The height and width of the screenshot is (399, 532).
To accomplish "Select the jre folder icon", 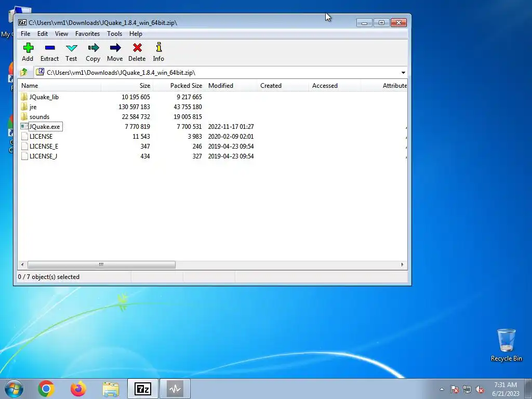I will (x=24, y=107).
